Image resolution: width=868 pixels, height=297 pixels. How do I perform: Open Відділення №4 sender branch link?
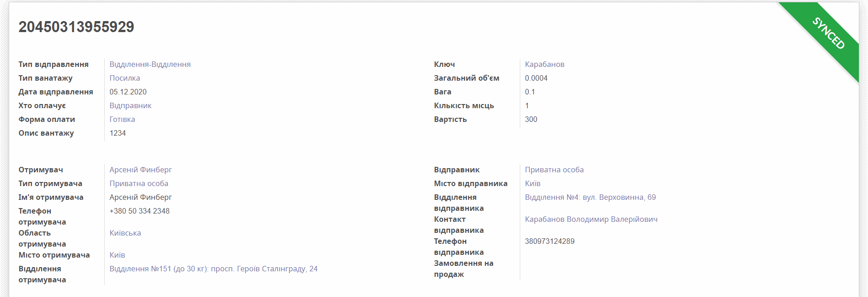click(x=590, y=197)
